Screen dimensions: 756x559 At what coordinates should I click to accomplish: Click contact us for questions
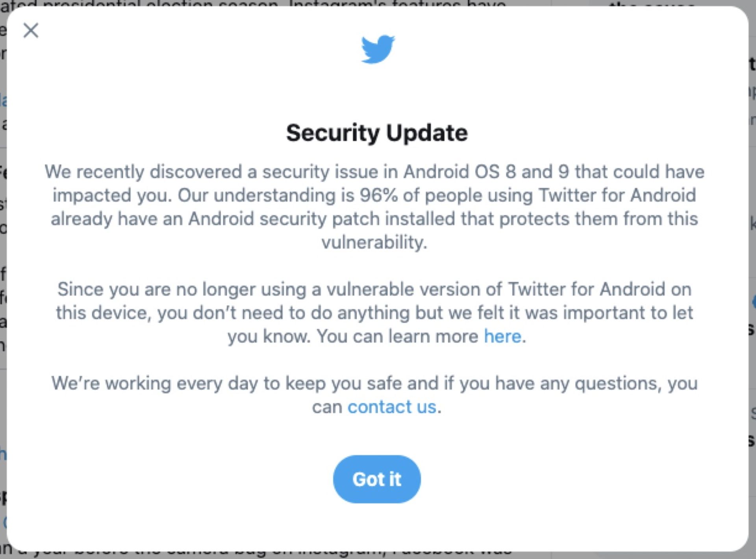392,407
